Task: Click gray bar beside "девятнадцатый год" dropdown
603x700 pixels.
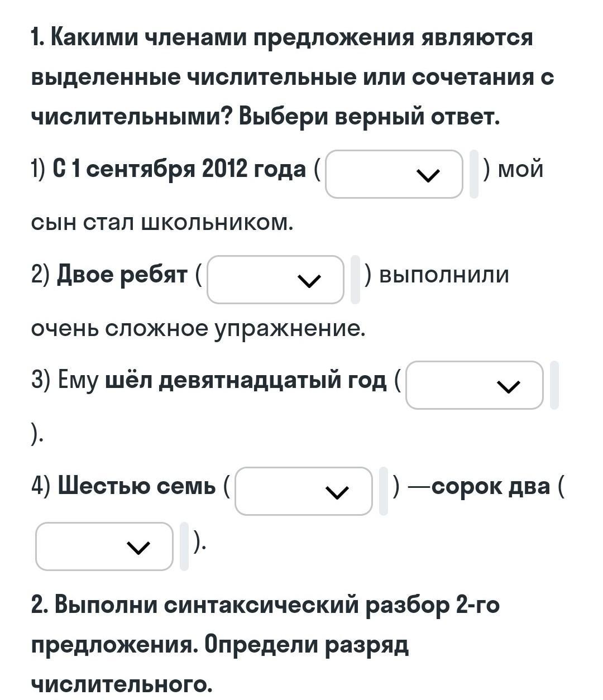Action: pyautogui.click(x=554, y=385)
